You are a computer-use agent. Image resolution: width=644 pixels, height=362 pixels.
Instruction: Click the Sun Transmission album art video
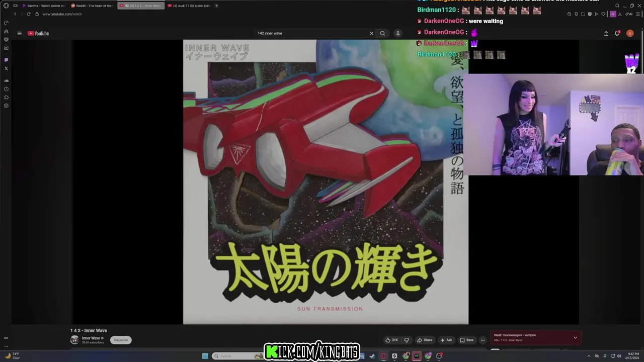click(326, 182)
